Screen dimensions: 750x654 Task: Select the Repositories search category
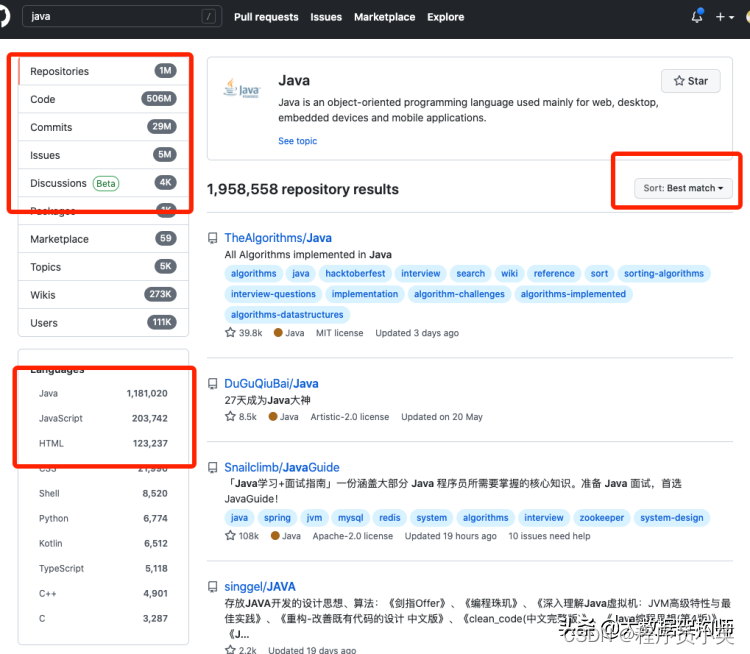pos(103,71)
